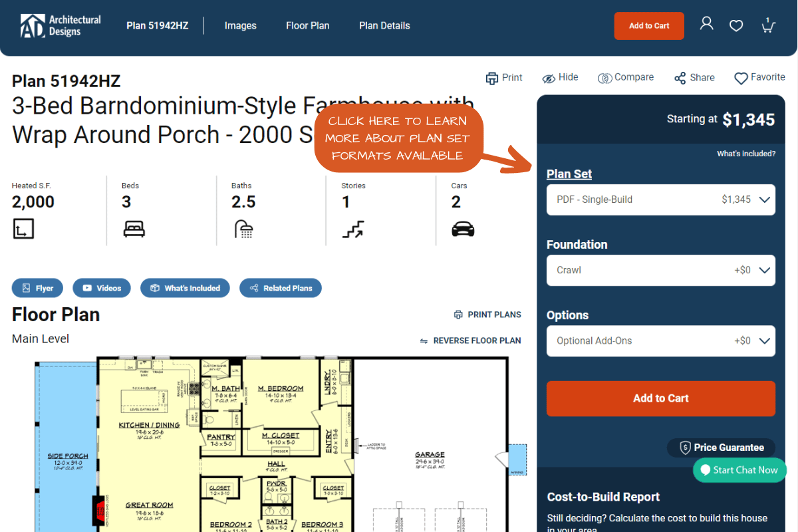Open the user account icon

(707, 24)
